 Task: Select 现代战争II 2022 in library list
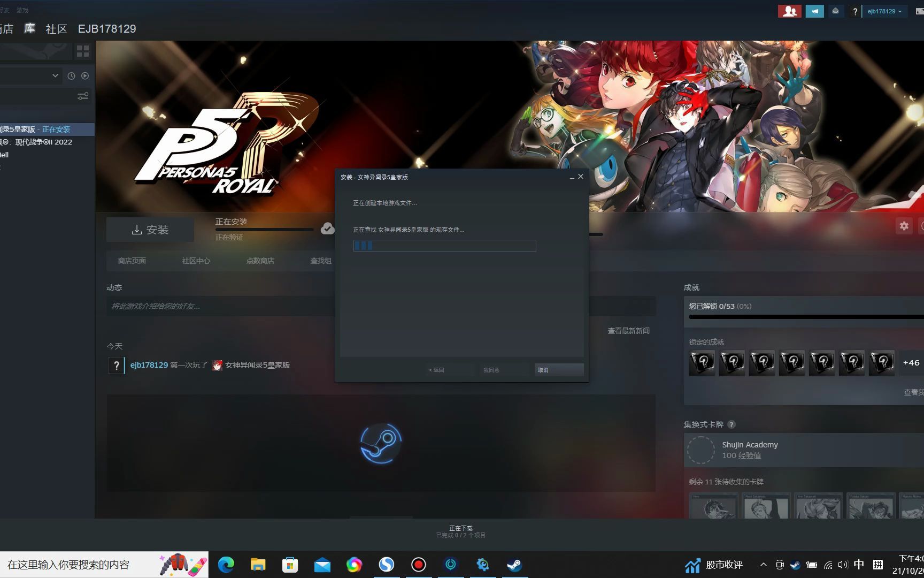point(47,142)
